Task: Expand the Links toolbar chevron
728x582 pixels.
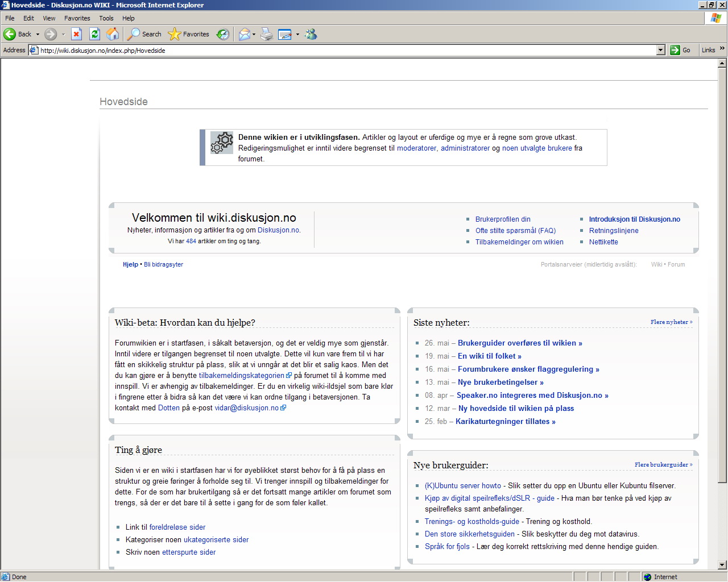Action: pos(722,49)
